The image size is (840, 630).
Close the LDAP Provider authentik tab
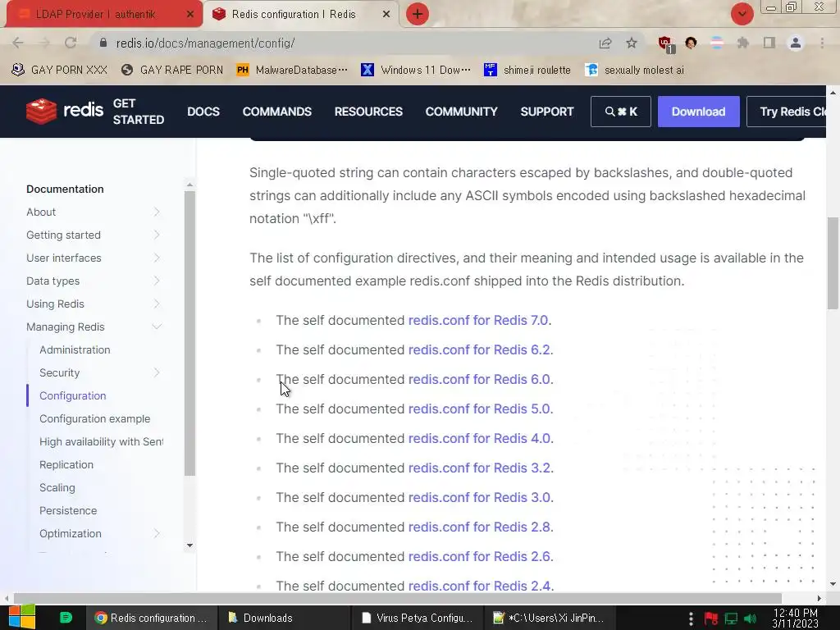[189, 15]
